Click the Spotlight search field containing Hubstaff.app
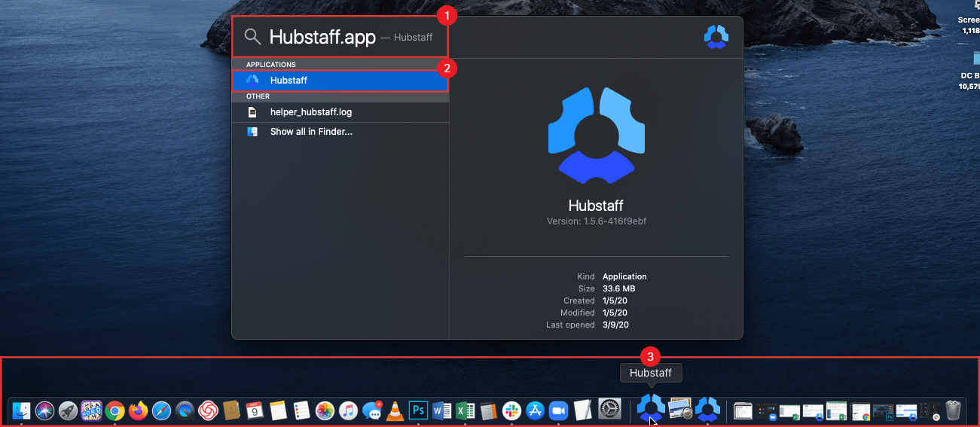980x427 pixels. click(340, 37)
